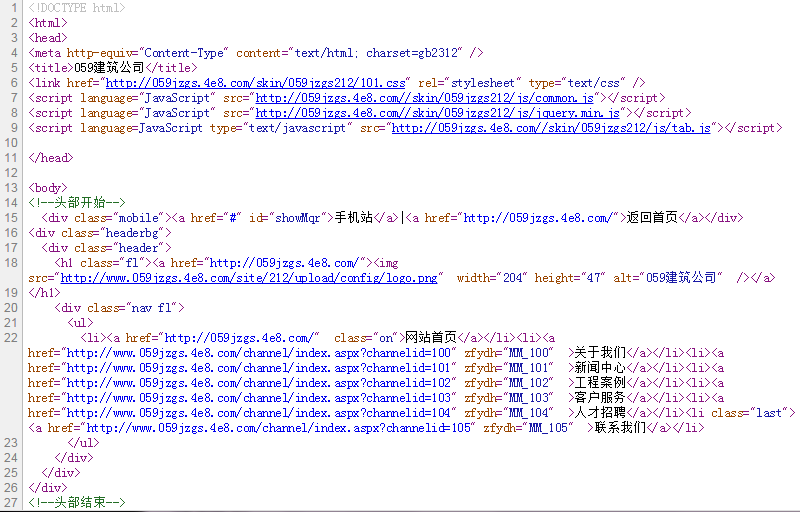Select line number 13 in the gutter
Image resolution: width=800 pixels, height=512 pixels.
click(12, 188)
